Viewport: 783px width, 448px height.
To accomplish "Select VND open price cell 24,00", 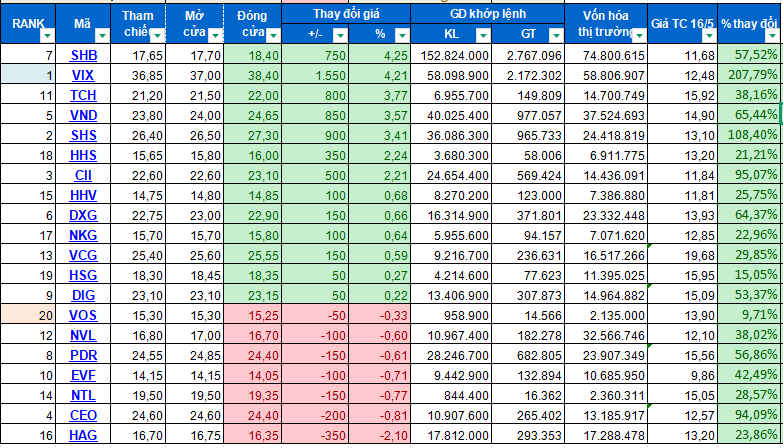I will pos(195,115).
